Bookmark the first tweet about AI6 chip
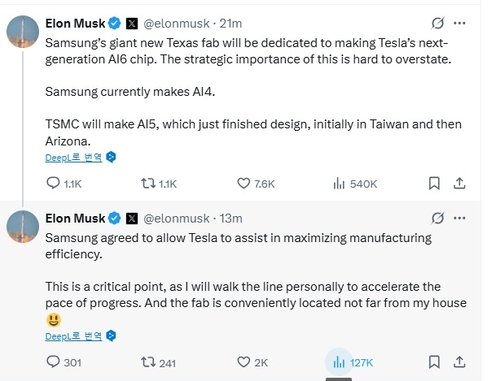 (x=434, y=183)
